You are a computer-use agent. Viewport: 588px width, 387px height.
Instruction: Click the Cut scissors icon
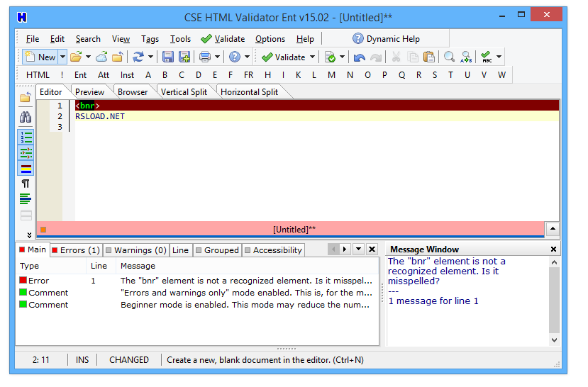coord(396,57)
